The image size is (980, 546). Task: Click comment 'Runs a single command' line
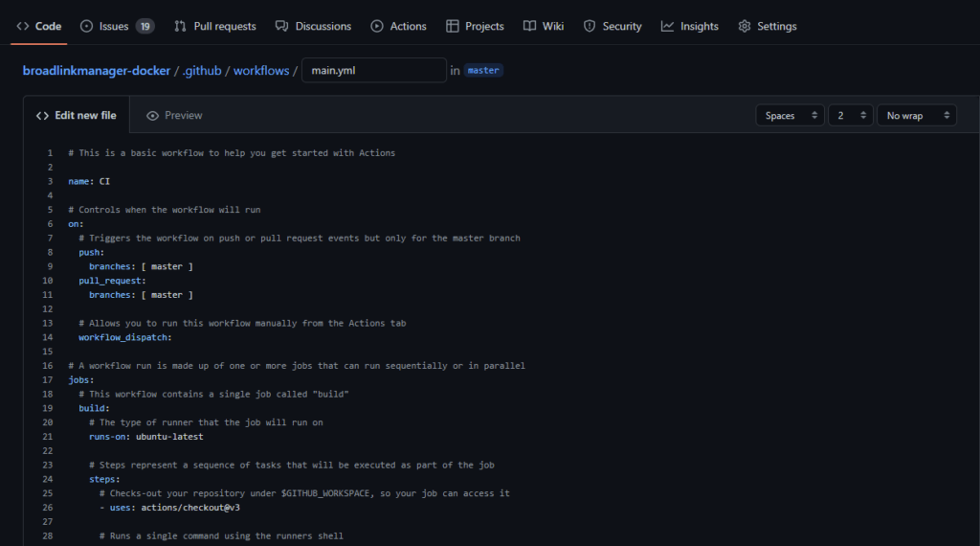point(221,536)
